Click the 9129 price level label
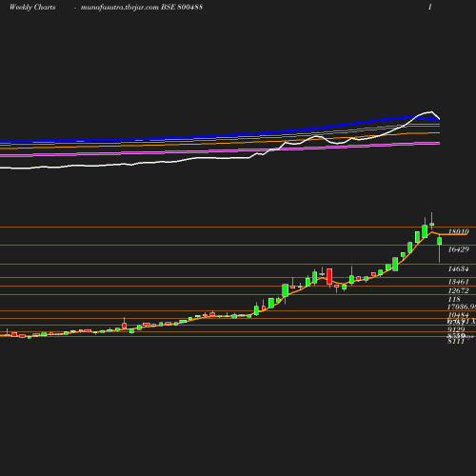Screen dimensions: 476x476 point(456,329)
